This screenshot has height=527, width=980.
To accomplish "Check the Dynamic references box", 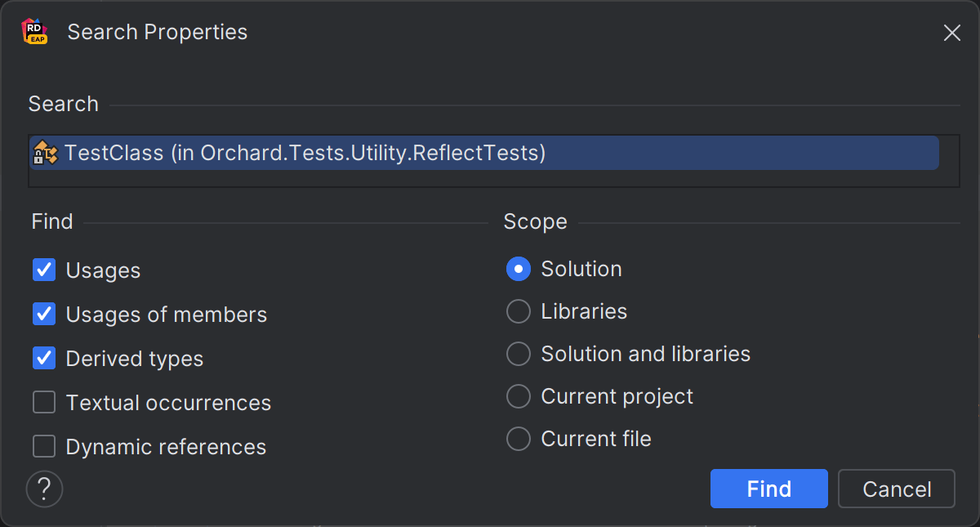I will tap(44, 446).
